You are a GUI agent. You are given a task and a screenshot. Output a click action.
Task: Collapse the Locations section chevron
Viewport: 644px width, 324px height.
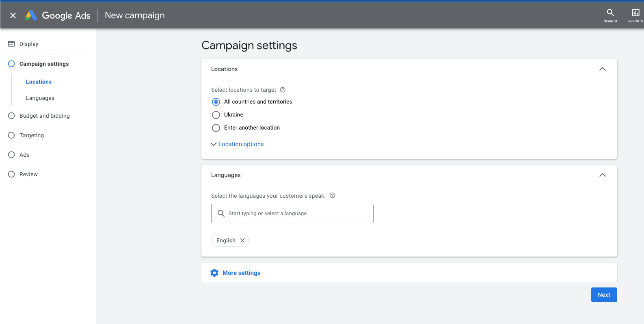coord(602,69)
